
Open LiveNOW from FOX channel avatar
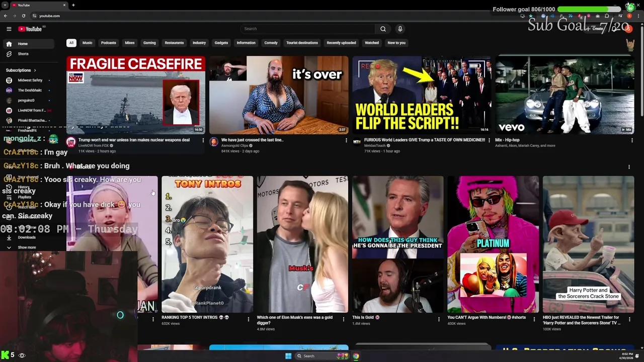pyautogui.click(x=71, y=142)
